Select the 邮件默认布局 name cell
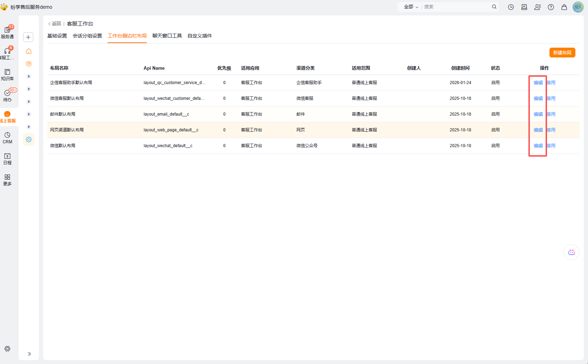 tap(63, 114)
